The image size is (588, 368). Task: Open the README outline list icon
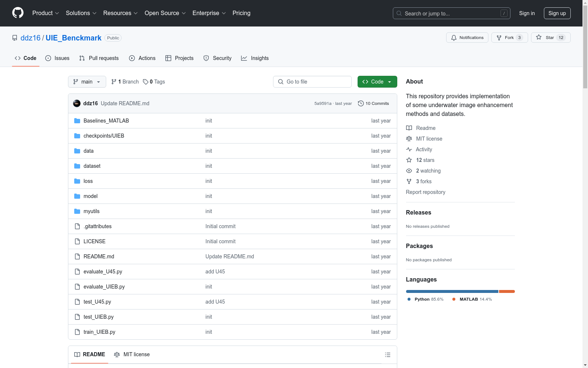click(x=387, y=355)
